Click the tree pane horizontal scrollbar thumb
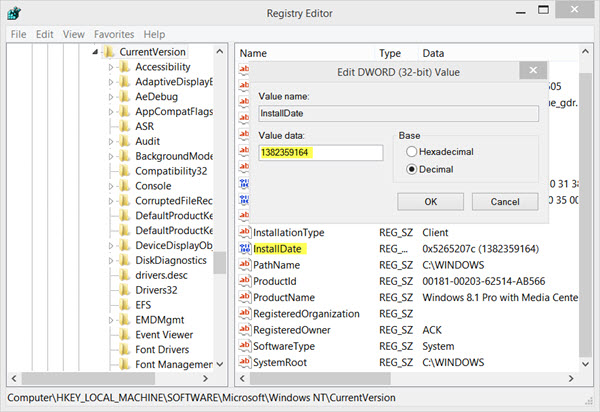The width and height of the screenshot is (600, 412). 88,379
